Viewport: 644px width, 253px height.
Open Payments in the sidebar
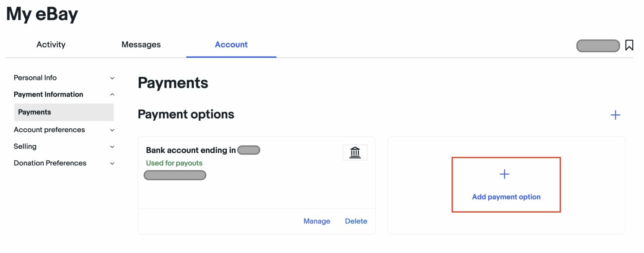point(34,112)
